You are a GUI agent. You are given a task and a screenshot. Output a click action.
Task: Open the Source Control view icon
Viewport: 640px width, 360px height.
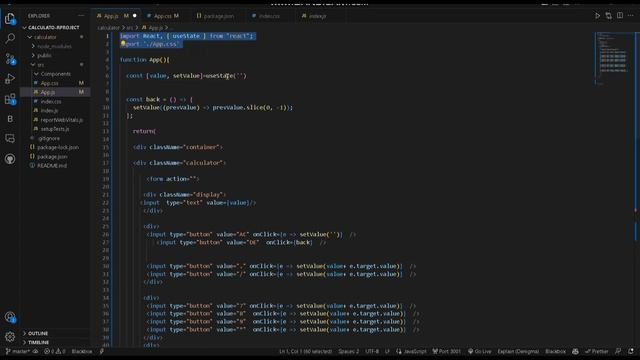point(10,58)
